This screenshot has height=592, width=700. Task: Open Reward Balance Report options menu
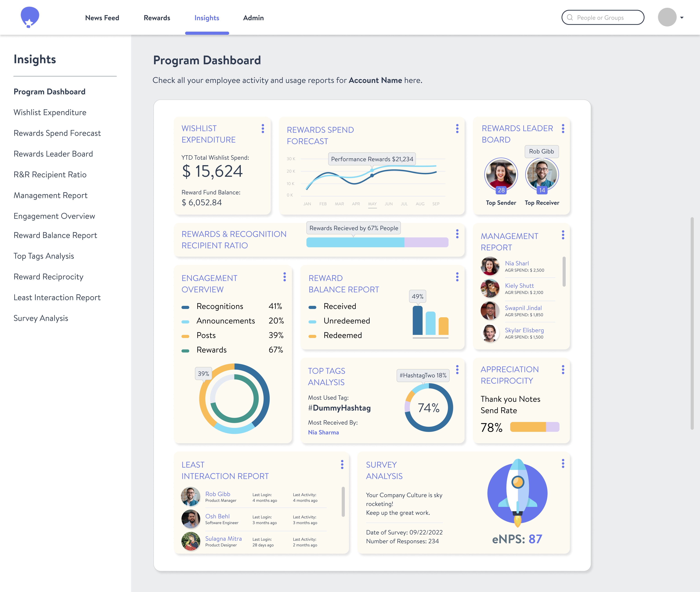pyautogui.click(x=457, y=277)
